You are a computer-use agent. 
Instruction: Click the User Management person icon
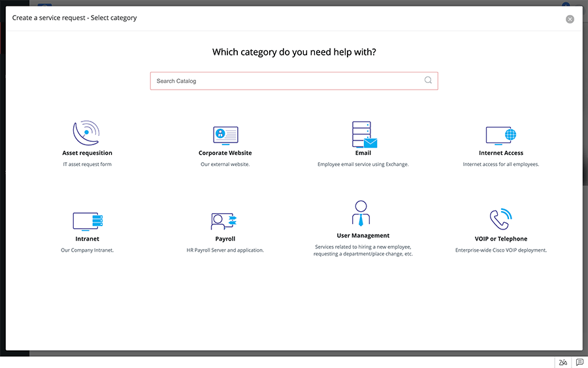(x=361, y=214)
